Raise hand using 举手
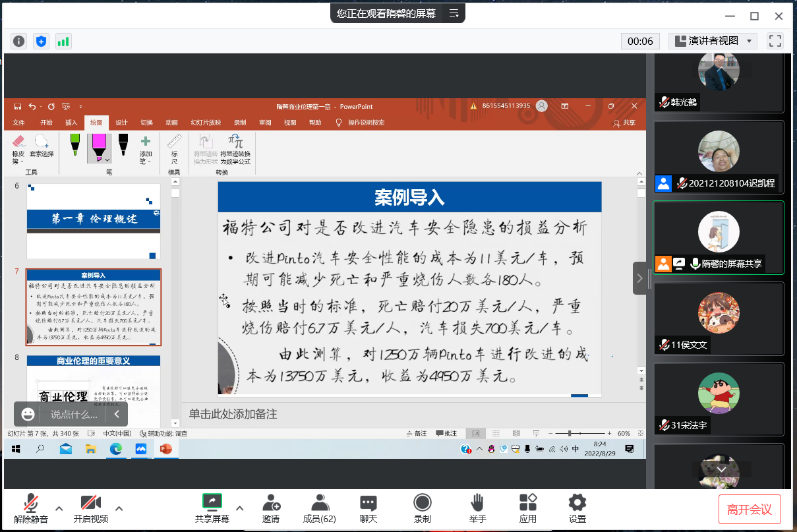Image resolution: width=797 pixels, height=532 pixels. click(477, 509)
